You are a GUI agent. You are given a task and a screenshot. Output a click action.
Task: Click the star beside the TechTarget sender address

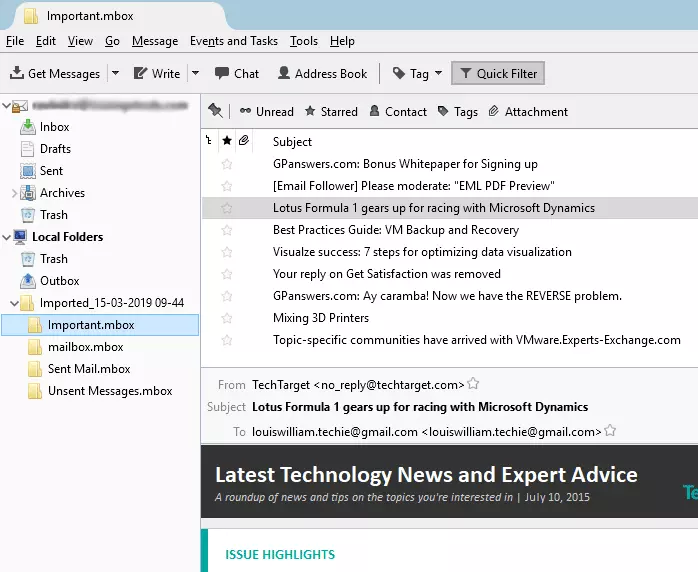coord(474,384)
